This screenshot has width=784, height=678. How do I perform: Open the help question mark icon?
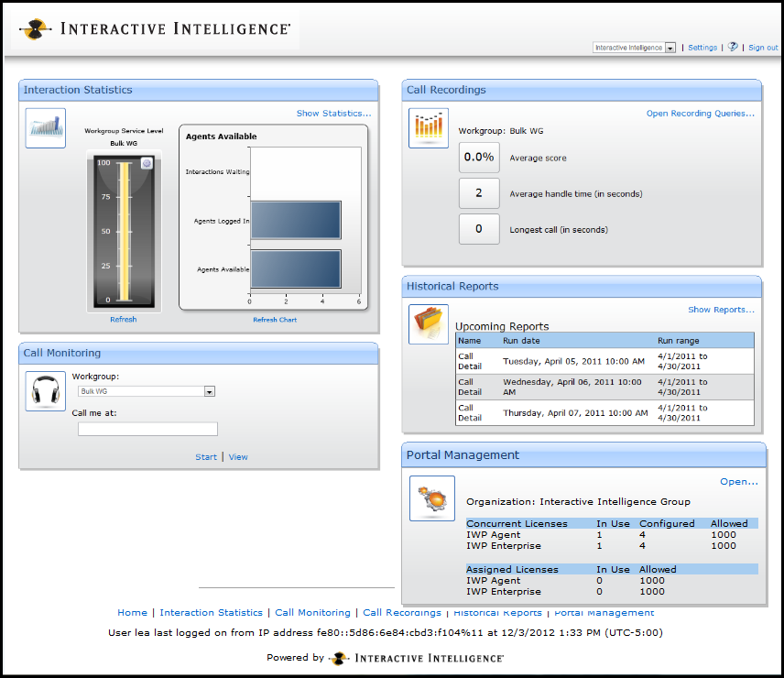click(x=733, y=47)
